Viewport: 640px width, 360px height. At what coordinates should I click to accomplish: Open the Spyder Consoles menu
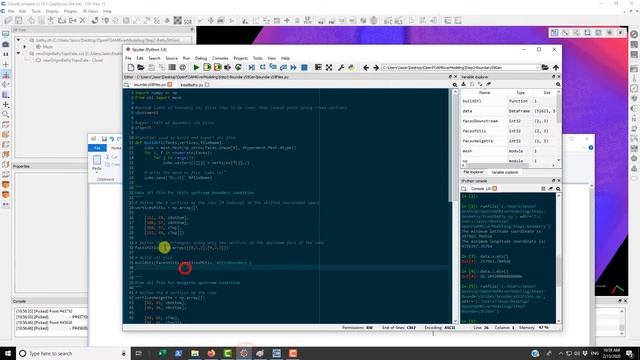pos(220,58)
